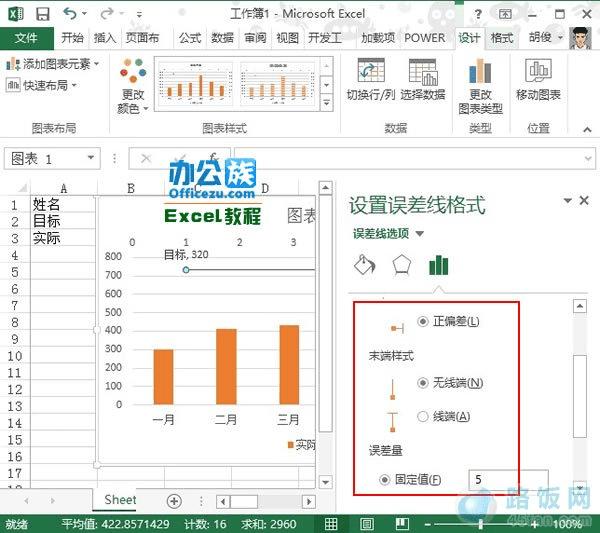Select the second chart style thumbnail
Viewport: 600px width, 533px height.
(x=278, y=83)
